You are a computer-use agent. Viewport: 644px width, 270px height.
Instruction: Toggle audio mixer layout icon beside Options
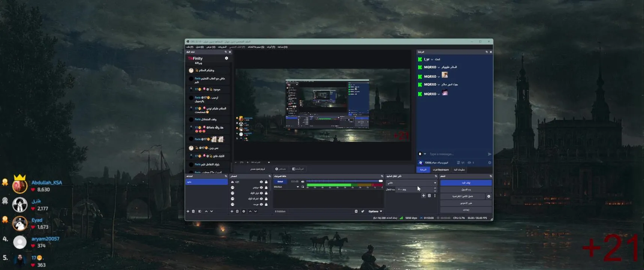[356, 211]
